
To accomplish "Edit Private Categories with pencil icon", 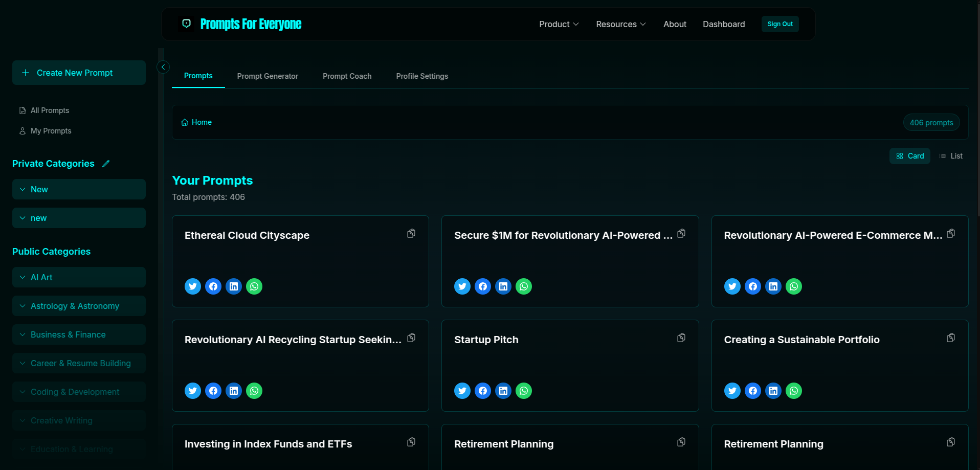I will tap(106, 164).
